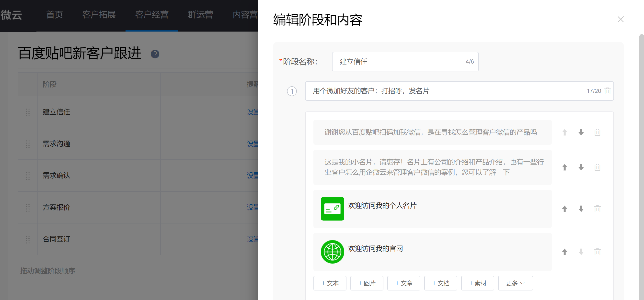Click the help question mark icon beside 百度贴吧新客户跟进

(x=155, y=54)
